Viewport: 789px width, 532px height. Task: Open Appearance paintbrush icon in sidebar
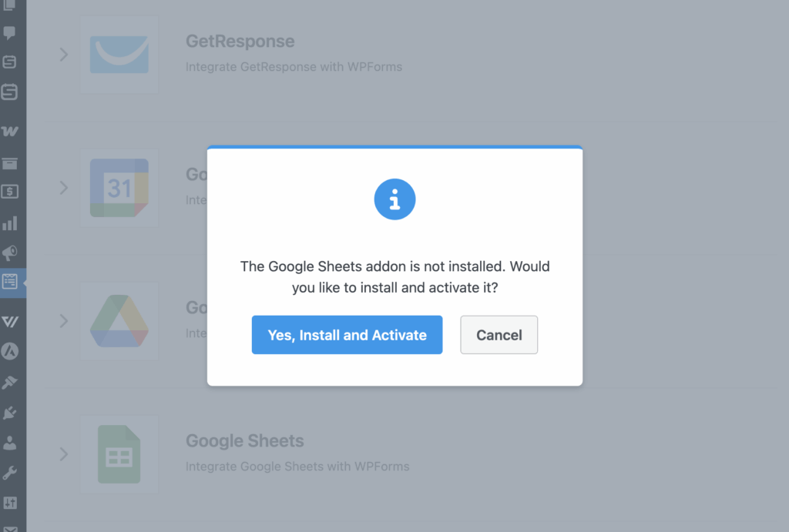10,383
